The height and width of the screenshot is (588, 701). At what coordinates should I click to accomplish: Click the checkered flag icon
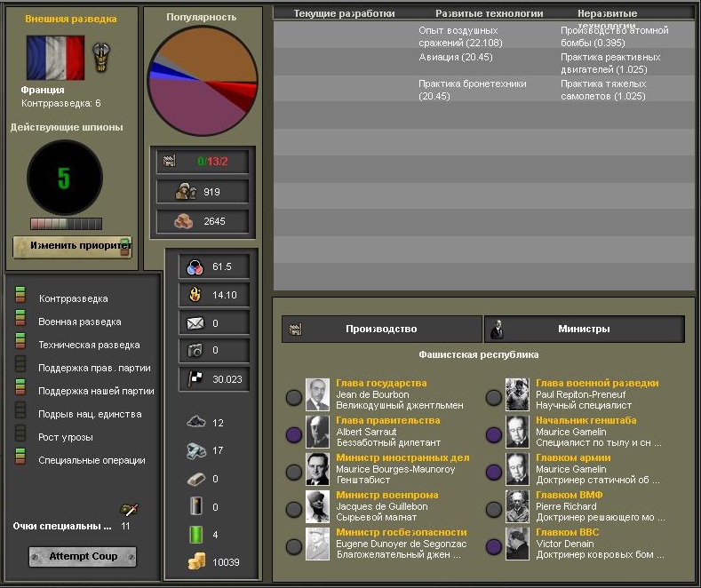(195, 378)
